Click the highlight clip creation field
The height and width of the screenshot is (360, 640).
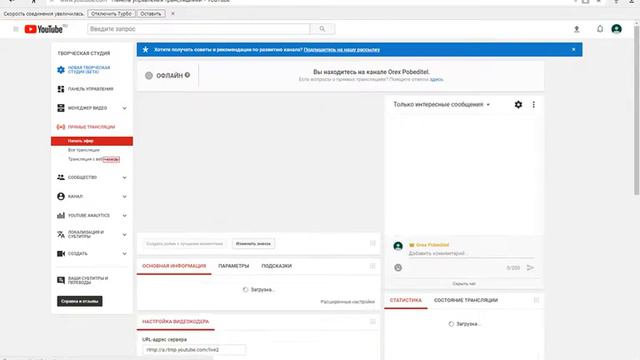[184, 244]
